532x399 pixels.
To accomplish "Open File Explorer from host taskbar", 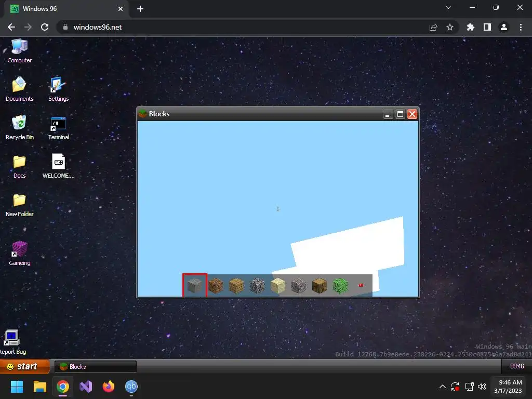I will [x=39, y=387].
